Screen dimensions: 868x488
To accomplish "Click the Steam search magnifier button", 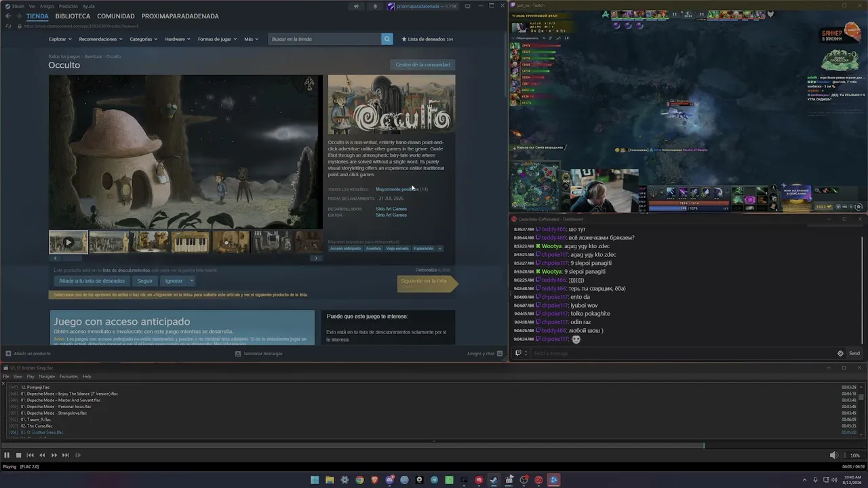I will (387, 39).
